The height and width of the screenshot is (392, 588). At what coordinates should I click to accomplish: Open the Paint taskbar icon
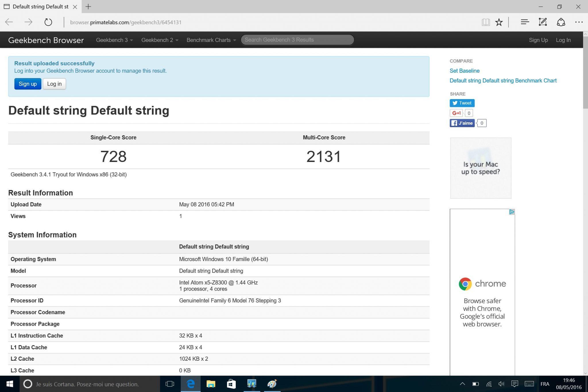click(x=272, y=384)
